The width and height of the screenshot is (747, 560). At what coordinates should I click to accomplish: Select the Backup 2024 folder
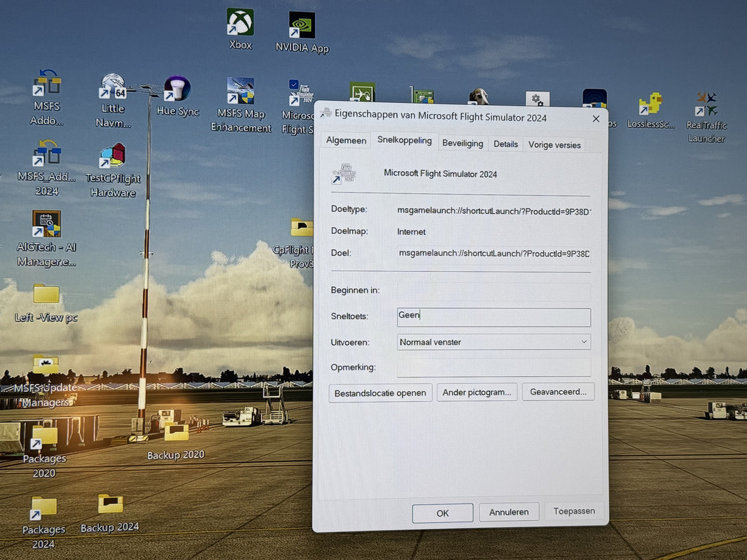[110, 513]
